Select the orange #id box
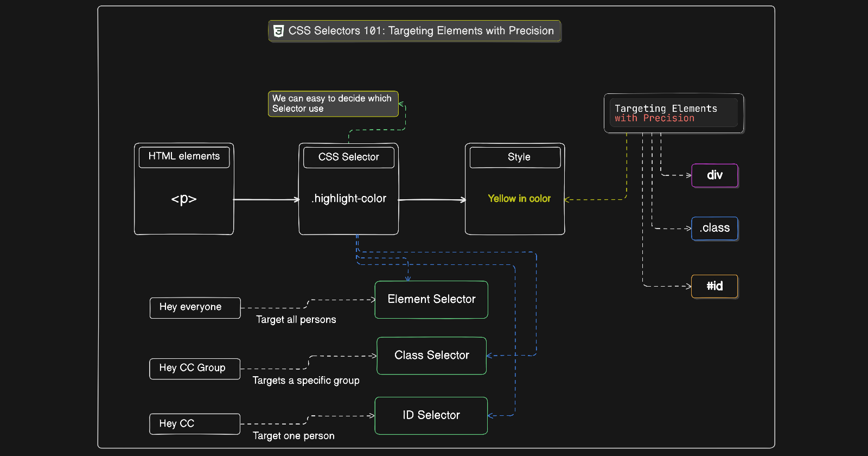Viewport: 868px width, 456px height. tap(714, 286)
